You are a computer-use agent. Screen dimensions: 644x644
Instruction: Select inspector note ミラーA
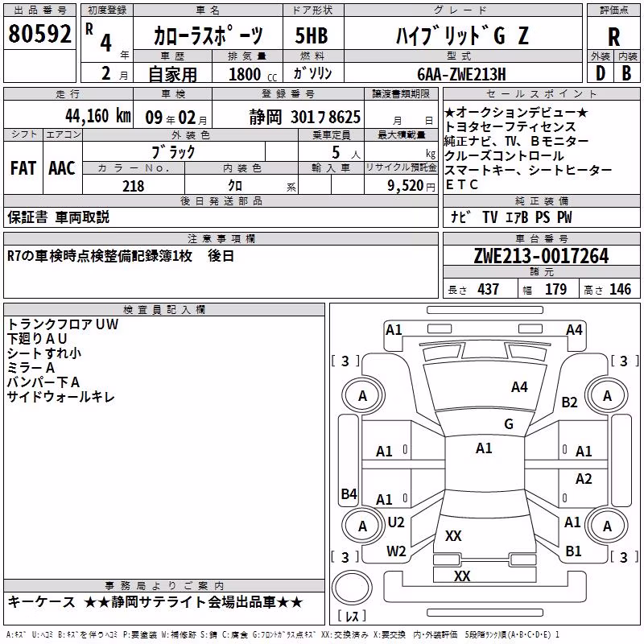coord(31,368)
